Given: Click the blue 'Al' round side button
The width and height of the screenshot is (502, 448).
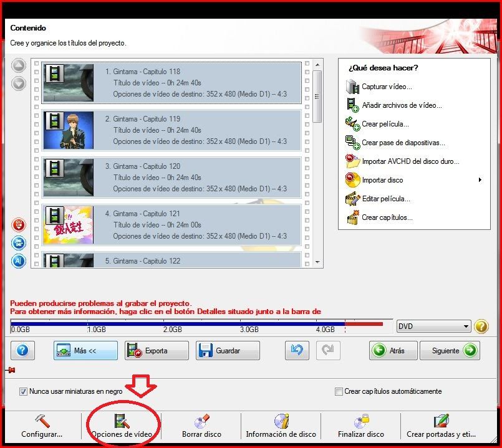Looking at the screenshot, I should pyautogui.click(x=19, y=261).
